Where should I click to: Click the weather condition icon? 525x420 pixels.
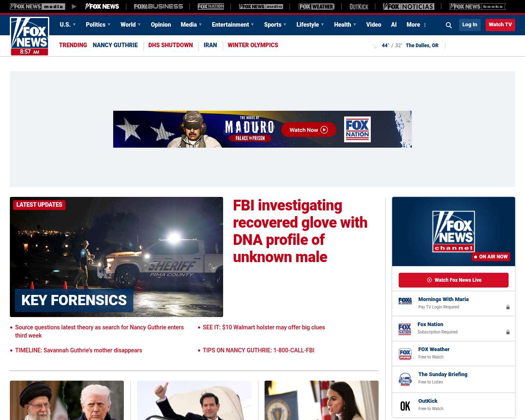pyautogui.click(x=375, y=46)
